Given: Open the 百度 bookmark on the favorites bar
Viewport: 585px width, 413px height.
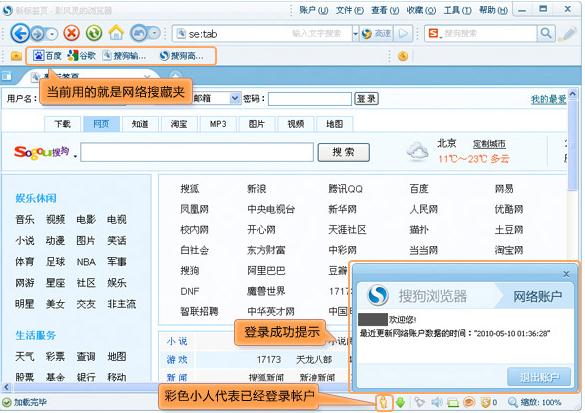Looking at the screenshot, I should pyautogui.click(x=47, y=56).
